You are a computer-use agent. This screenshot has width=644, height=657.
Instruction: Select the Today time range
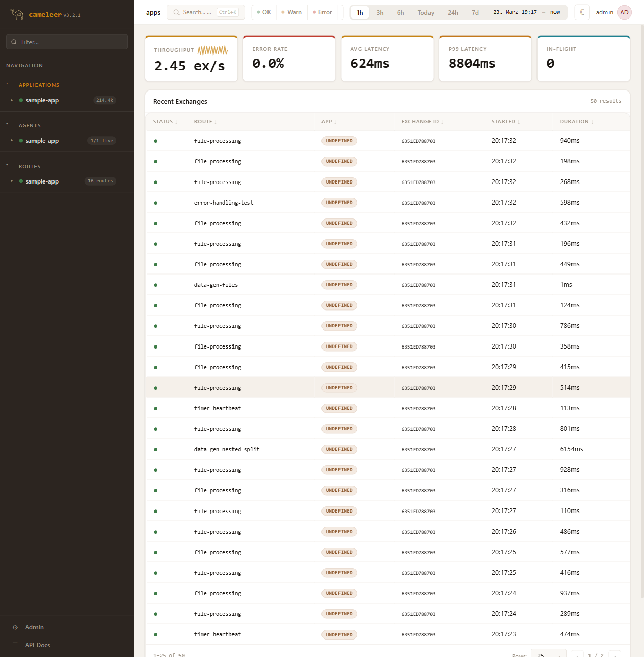point(425,13)
